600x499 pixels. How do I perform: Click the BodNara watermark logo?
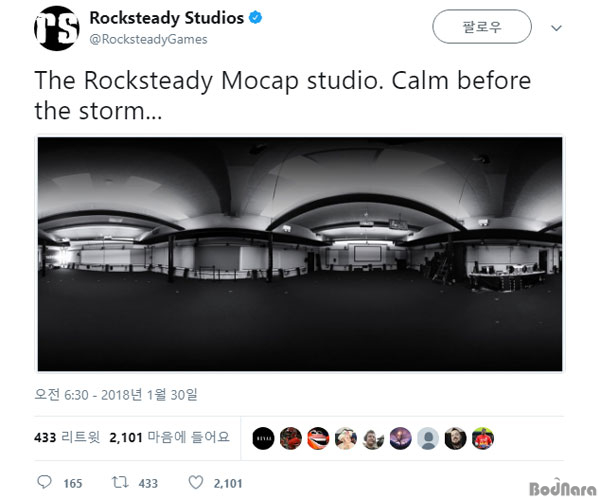[563, 488]
